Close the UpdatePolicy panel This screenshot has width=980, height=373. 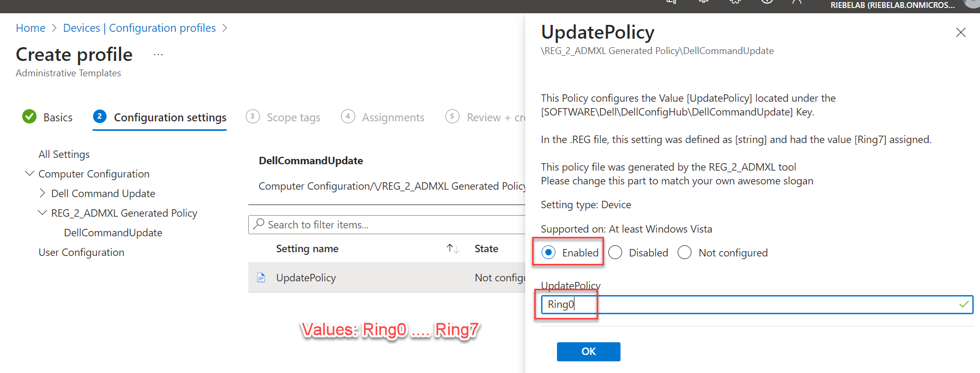coord(960,32)
